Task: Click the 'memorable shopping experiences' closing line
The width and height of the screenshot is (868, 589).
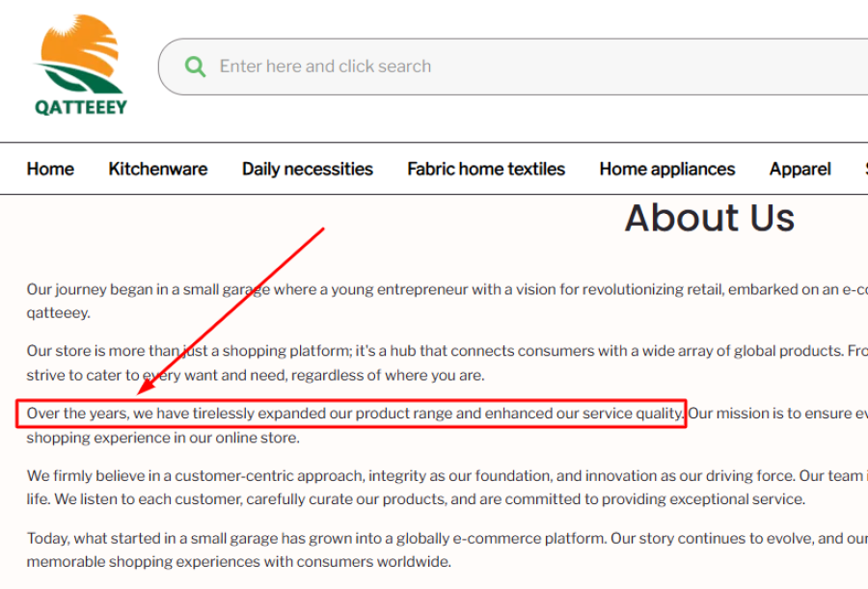Action: tap(238, 561)
